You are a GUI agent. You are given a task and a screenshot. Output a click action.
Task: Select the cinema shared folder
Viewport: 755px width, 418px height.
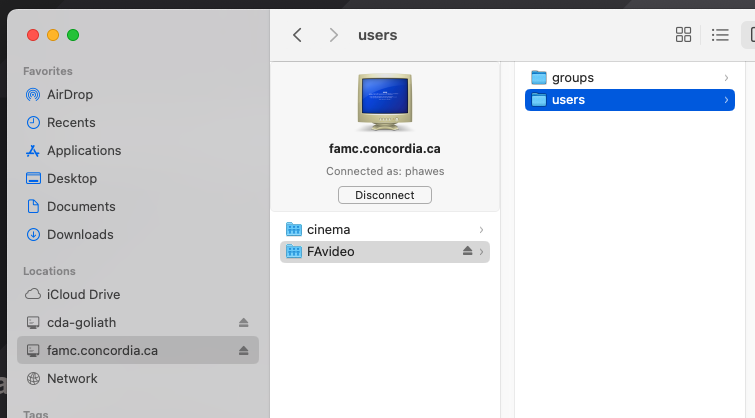(385, 229)
